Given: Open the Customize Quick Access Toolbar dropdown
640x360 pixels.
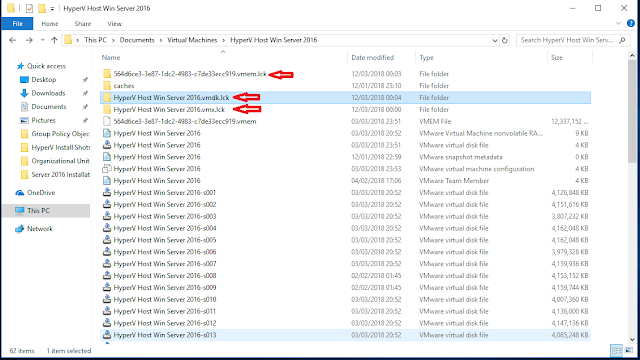Looking at the screenshot, I should pyautogui.click(x=52, y=9).
